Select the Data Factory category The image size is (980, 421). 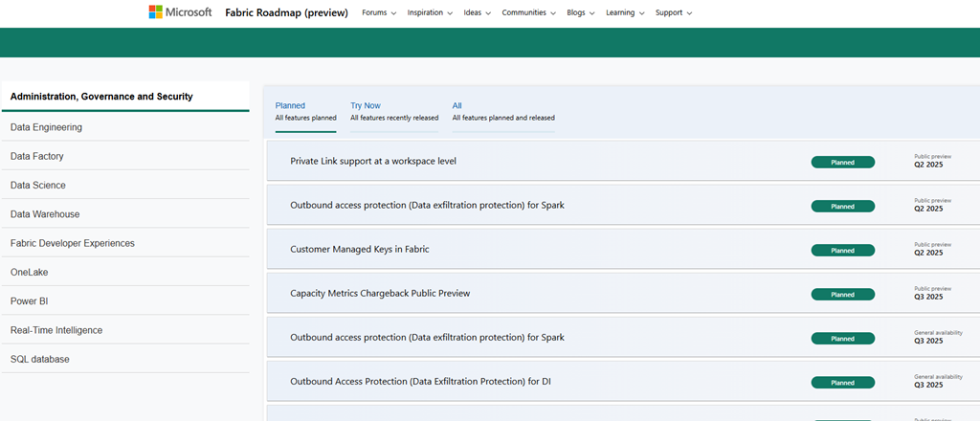(125, 156)
